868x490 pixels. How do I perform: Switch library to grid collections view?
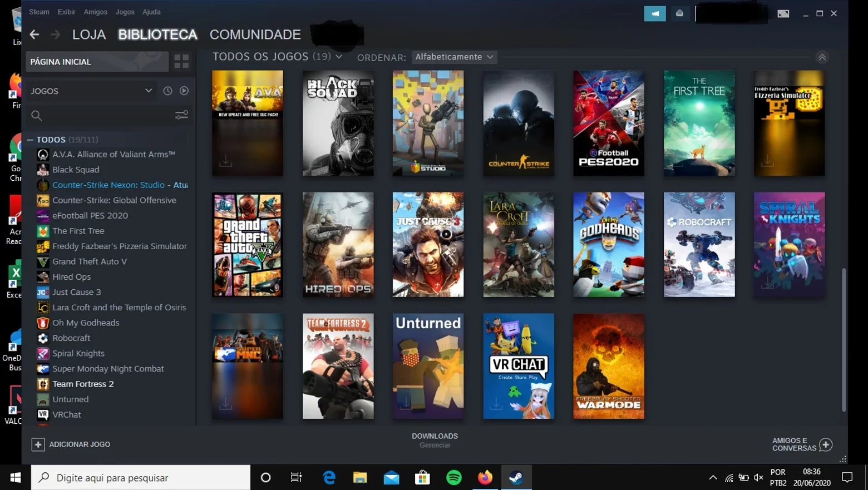[x=181, y=61]
